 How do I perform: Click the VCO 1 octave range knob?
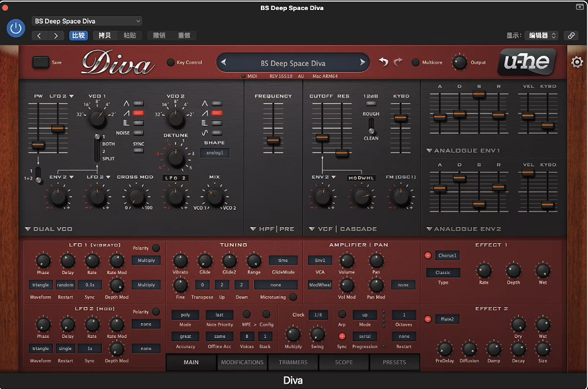[97, 118]
